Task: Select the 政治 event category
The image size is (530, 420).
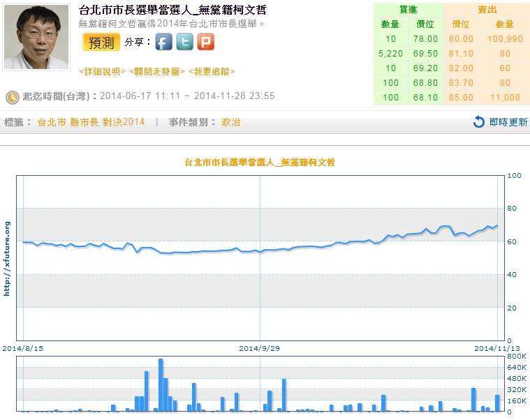Action: click(x=231, y=122)
